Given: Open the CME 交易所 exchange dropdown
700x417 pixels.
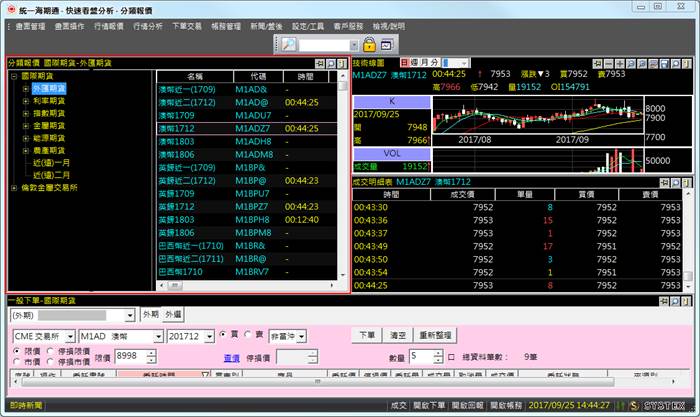Looking at the screenshot, I should point(70,336).
